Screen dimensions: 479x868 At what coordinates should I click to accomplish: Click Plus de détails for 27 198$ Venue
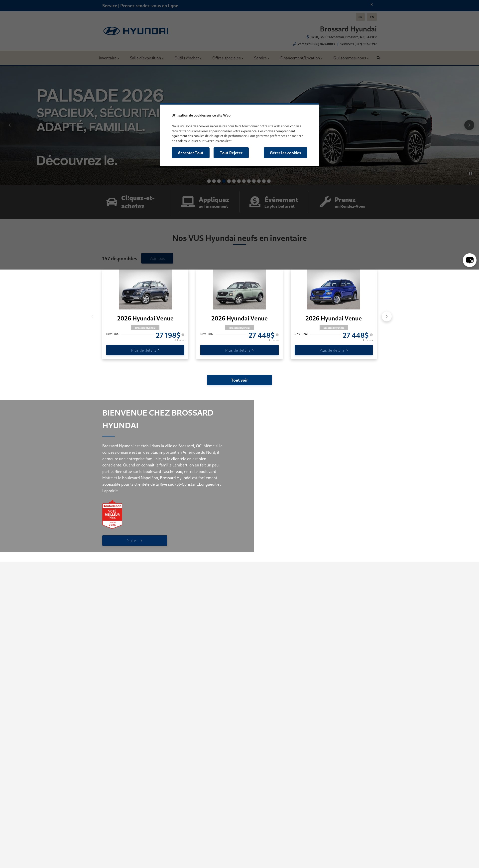tap(145, 350)
